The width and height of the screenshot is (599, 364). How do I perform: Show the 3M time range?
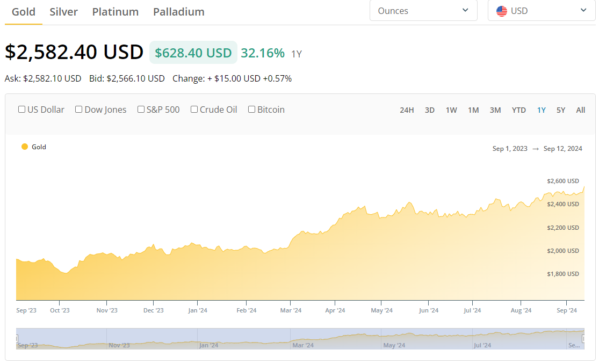[495, 110]
